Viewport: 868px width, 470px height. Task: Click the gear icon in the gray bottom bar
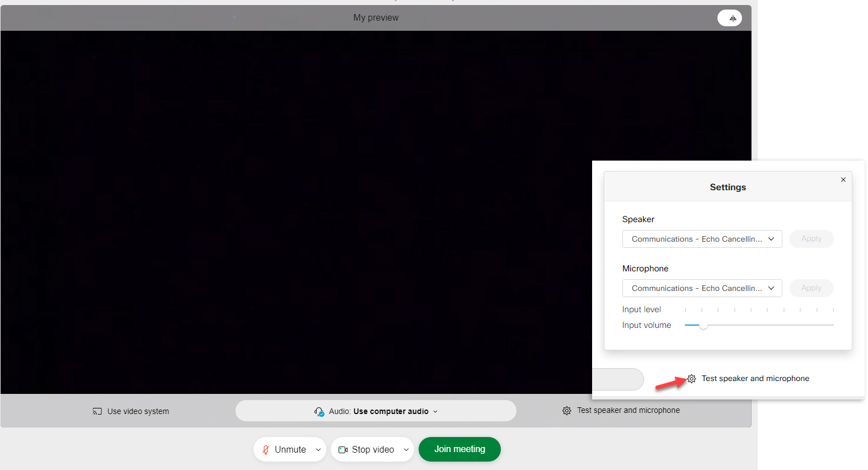pos(566,411)
